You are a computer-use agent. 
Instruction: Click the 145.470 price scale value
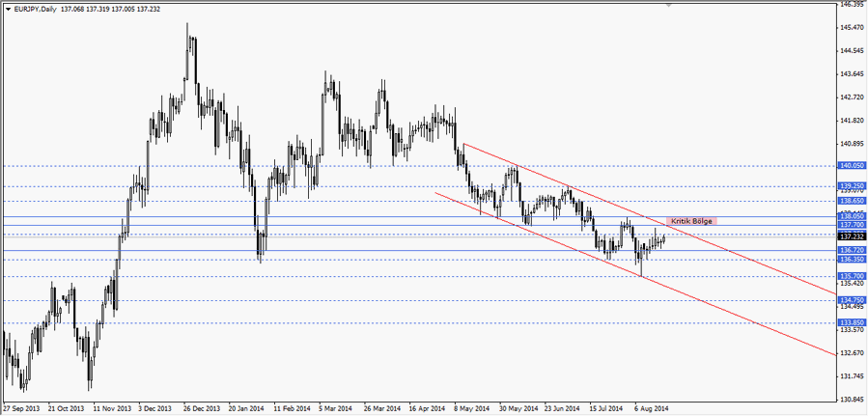coord(852,27)
